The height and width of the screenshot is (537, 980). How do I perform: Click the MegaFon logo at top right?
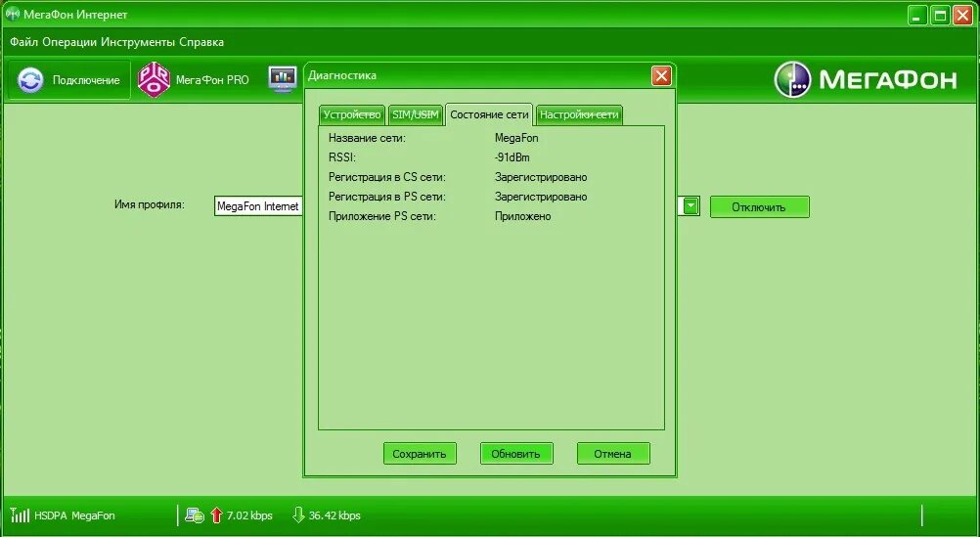coord(866,79)
